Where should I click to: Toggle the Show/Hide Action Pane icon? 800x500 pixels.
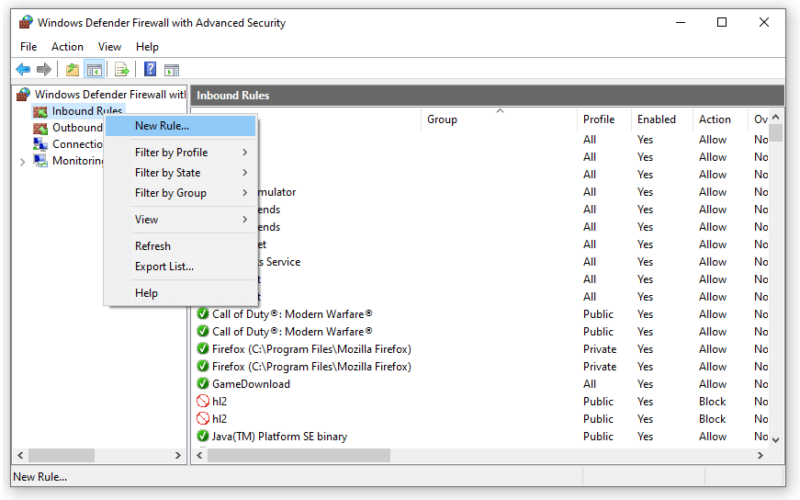click(171, 69)
